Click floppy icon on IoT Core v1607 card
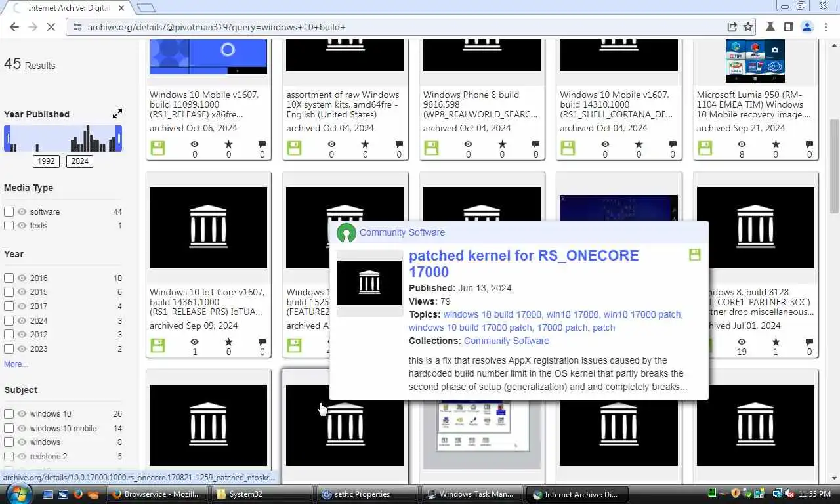This screenshot has width=840, height=504. pos(157,346)
